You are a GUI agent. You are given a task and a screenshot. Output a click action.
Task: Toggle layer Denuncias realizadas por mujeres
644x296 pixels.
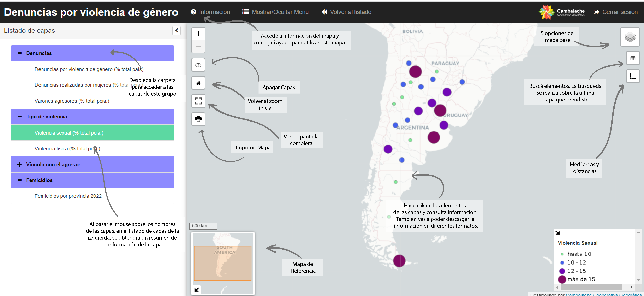pos(93,85)
